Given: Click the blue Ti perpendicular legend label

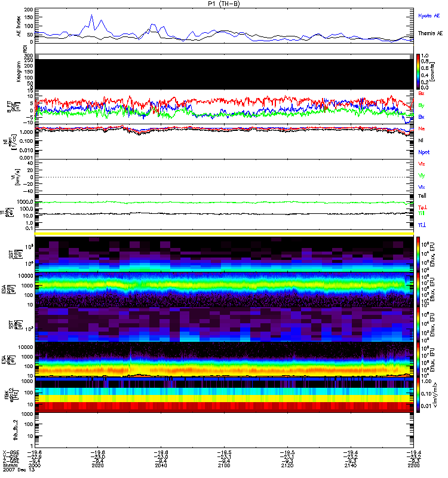Looking at the screenshot, I should click(422, 225).
